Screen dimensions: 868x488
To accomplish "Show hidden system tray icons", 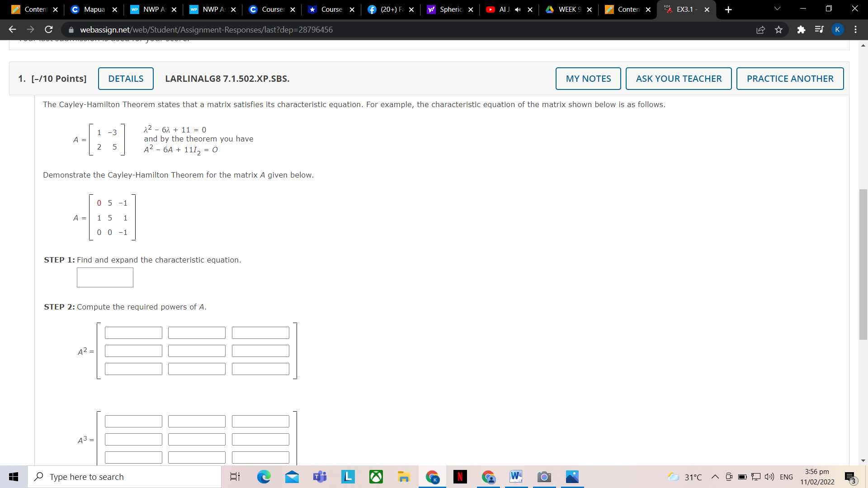I will click(x=715, y=477).
